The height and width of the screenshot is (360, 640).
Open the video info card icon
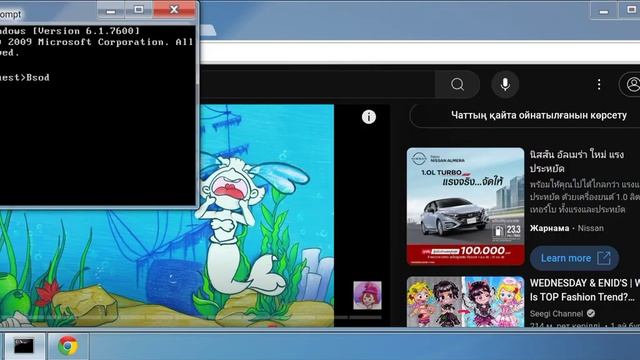point(369,117)
